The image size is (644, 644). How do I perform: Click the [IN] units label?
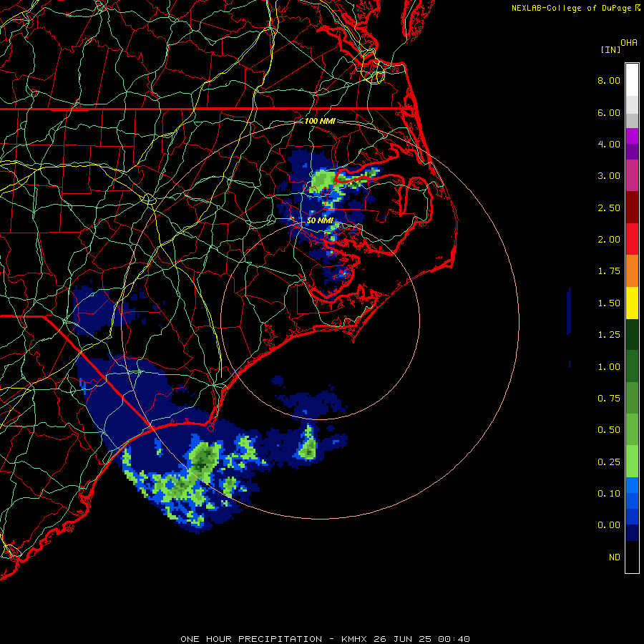(x=610, y=49)
